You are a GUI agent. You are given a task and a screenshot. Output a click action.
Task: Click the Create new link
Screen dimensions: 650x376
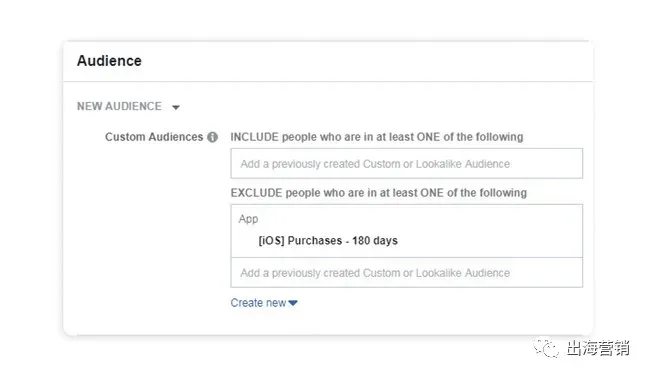click(258, 303)
